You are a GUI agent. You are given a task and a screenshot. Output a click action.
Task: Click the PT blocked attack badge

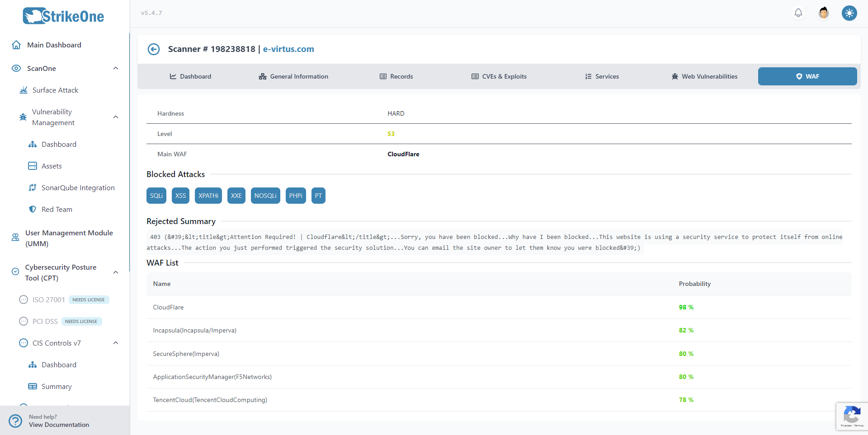(318, 196)
